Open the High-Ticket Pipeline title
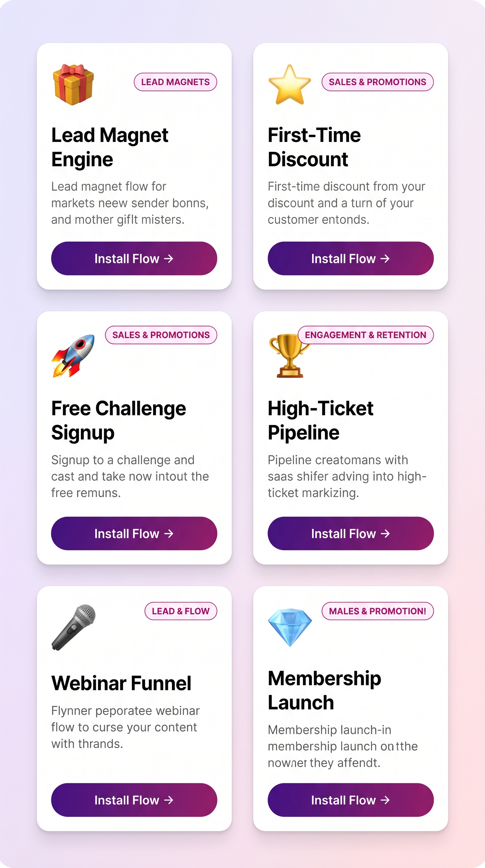The height and width of the screenshot is (868, 485). [x=320, y=420]
